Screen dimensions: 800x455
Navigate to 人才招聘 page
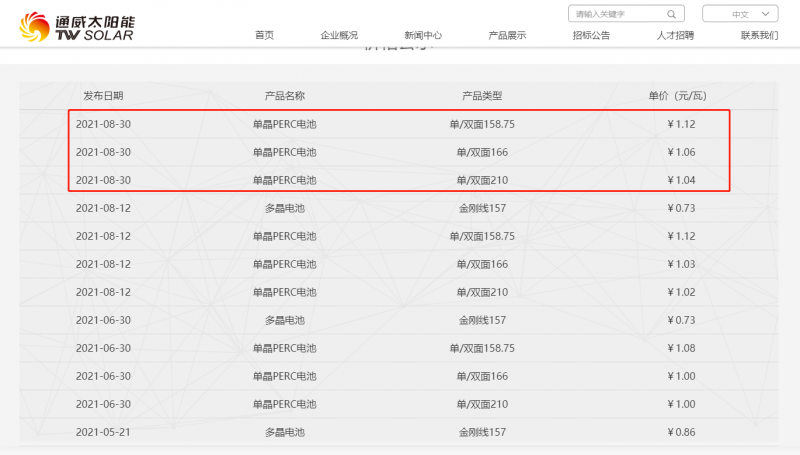(x=675, y=35)
